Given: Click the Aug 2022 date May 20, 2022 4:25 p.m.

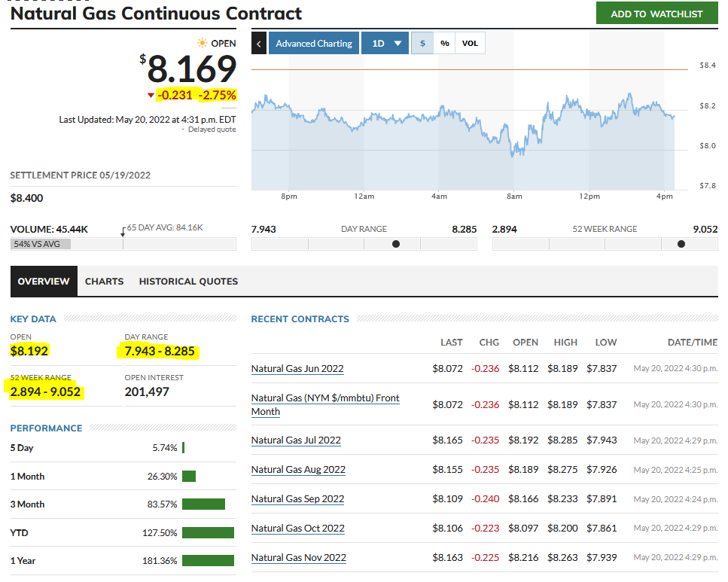Looking at the screenshot, I should click(675, 470).
